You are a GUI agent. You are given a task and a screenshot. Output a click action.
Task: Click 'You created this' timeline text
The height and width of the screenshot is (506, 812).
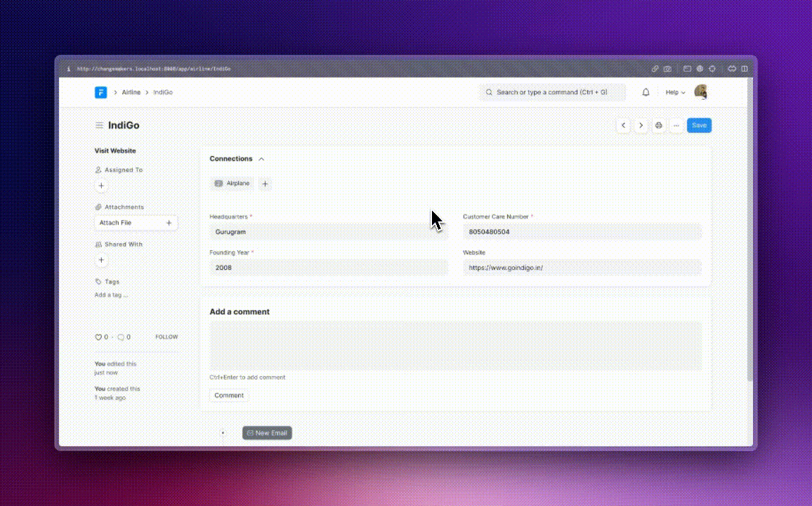tap(117, 389)
